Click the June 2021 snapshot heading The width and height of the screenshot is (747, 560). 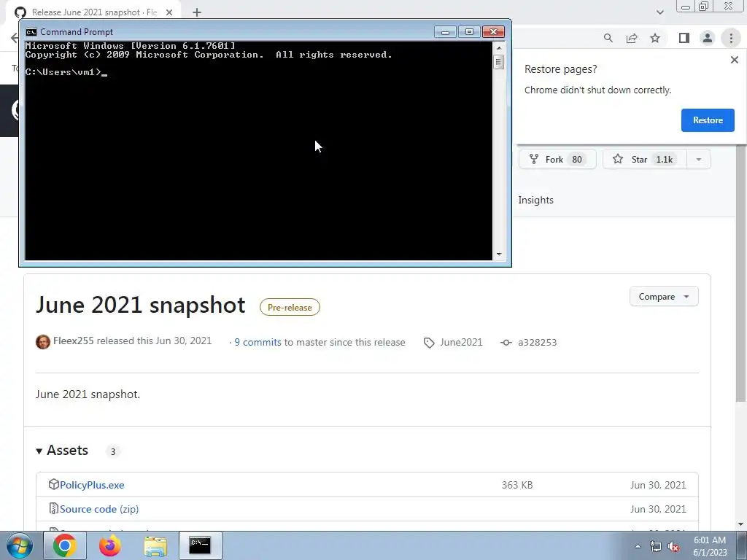click(x=141, y=306)
